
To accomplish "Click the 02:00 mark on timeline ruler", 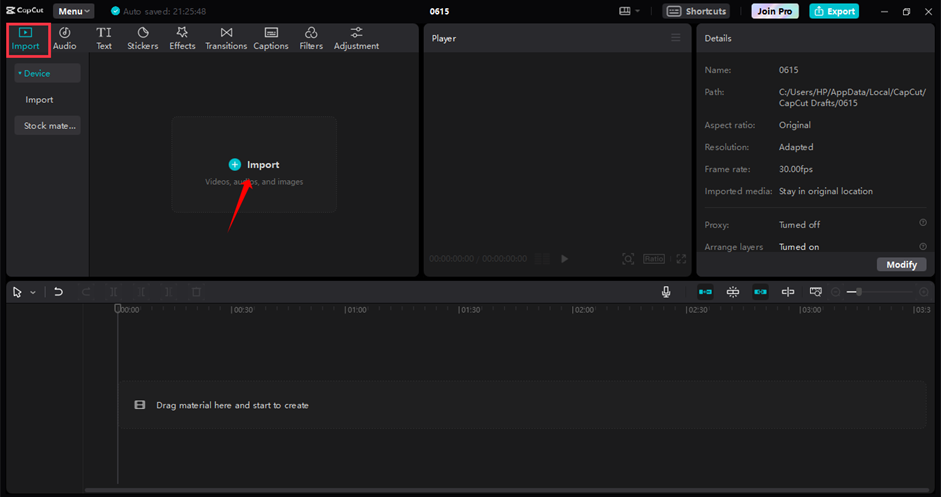I will [x=583, y=310].
